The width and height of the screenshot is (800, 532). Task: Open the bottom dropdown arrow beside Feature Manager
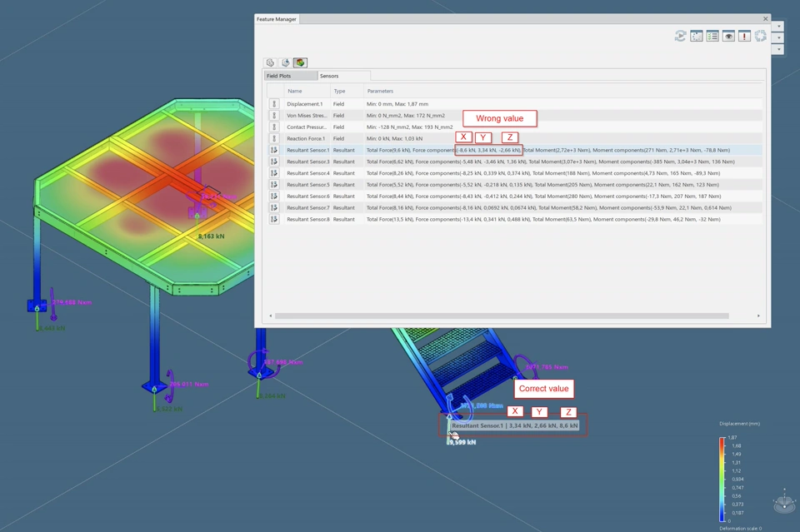pos(778,49)
